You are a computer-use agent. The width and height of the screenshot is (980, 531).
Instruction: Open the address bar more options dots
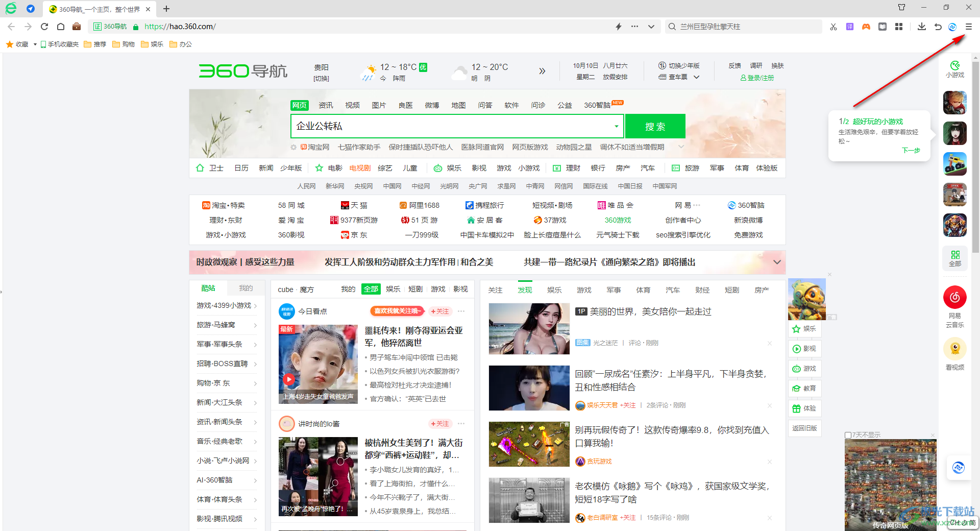tap(634, 27)
